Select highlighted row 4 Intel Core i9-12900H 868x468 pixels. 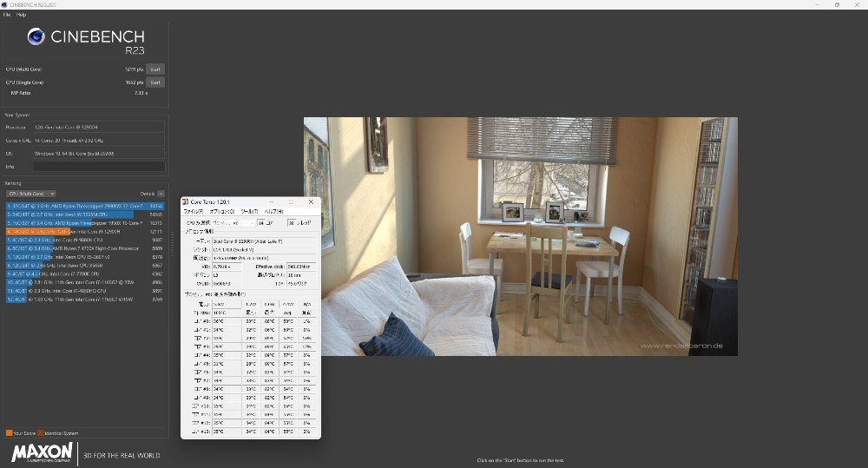85,232
